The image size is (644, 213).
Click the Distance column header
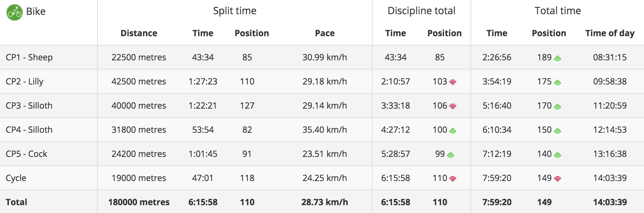[x=139, y=33]
